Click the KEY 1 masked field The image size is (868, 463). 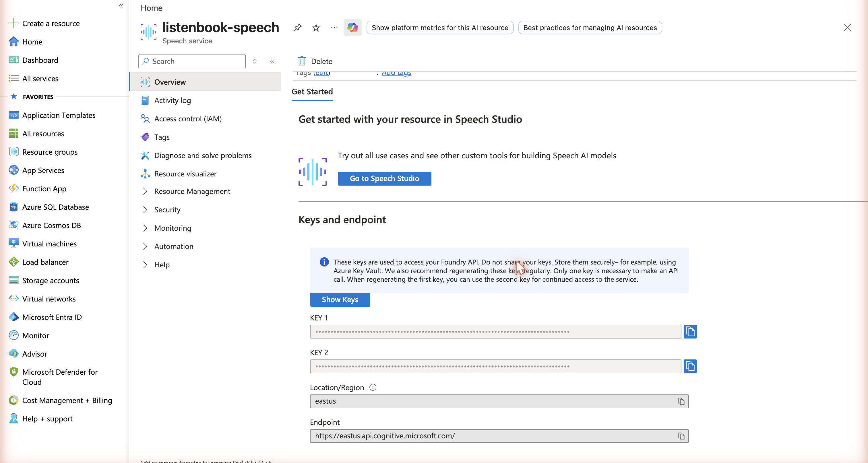pyautogui.click(x=495, y=332)
